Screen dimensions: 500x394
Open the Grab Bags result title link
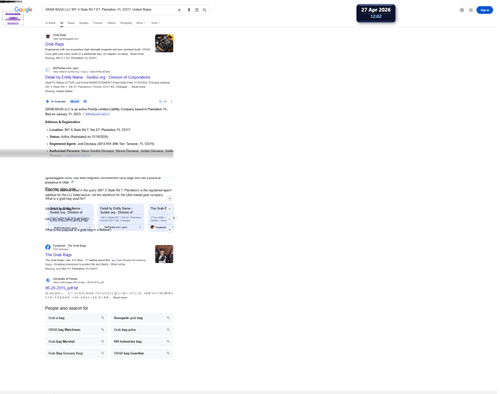pyautogui.click(x=54, y=44)
